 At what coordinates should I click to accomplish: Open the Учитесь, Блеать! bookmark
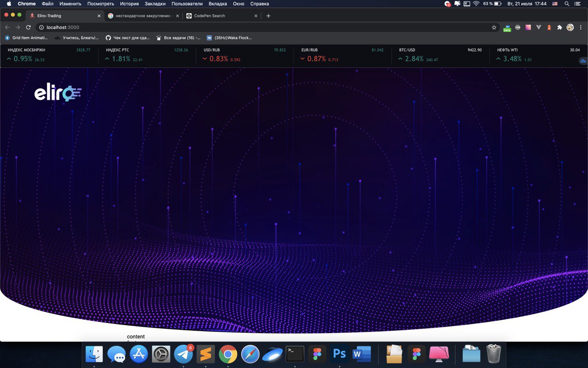77,38
